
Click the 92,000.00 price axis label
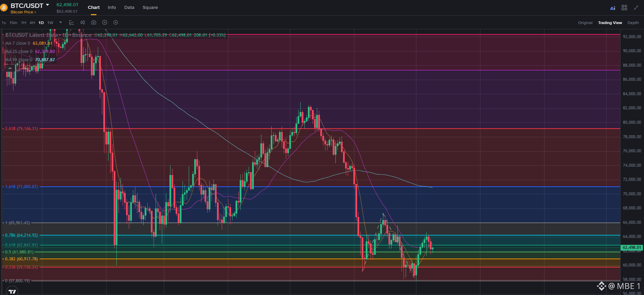pyautogui.click(x=632, y=37)
